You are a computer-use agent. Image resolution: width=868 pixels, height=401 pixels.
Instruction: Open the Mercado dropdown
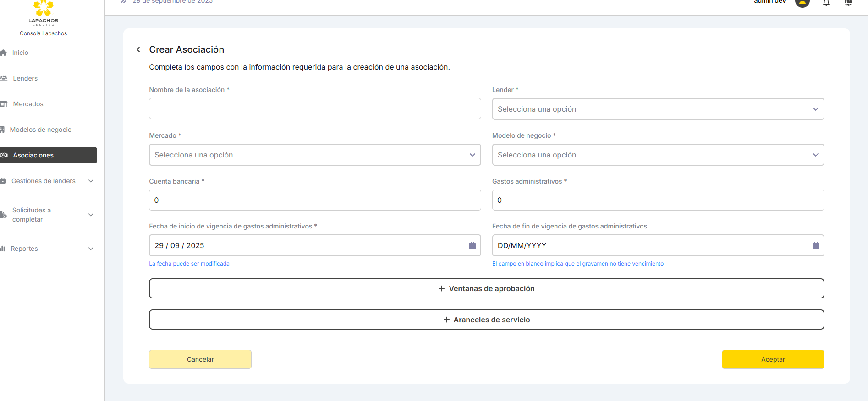[314, 155]
